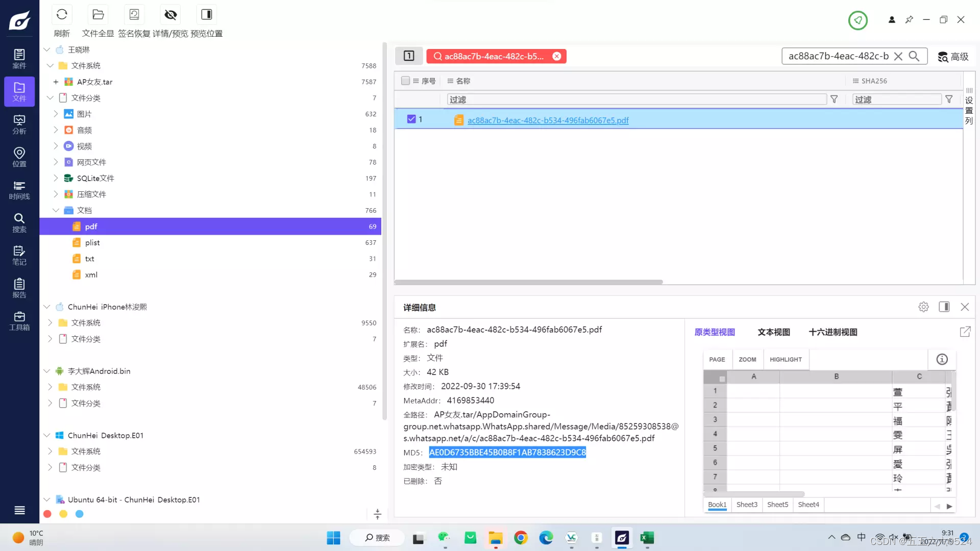Click the 刷新 refresh icon
This screenshot has height=551, width=980.
(x=62, y=15)
